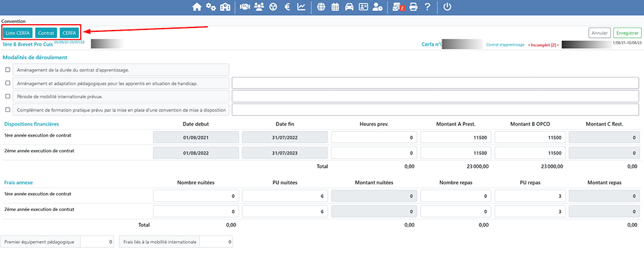Click the handicap adaptation text field
Image resolution: width=644 pixels, height=258 pixels.
(435, 83)
